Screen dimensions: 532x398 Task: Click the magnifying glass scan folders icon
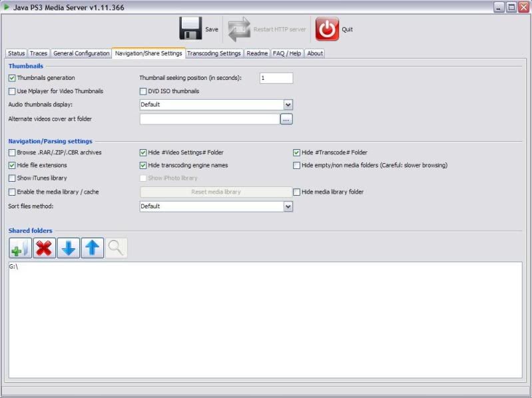[116, 248]
